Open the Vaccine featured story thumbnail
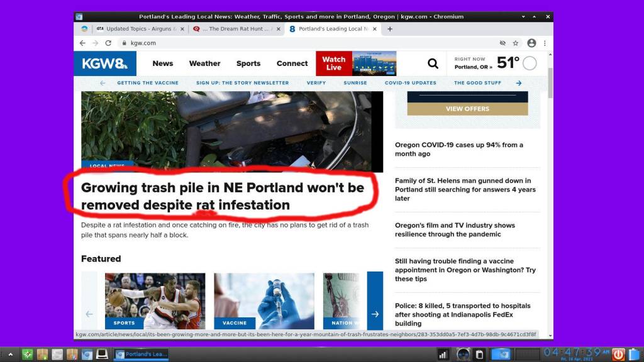 264,301
